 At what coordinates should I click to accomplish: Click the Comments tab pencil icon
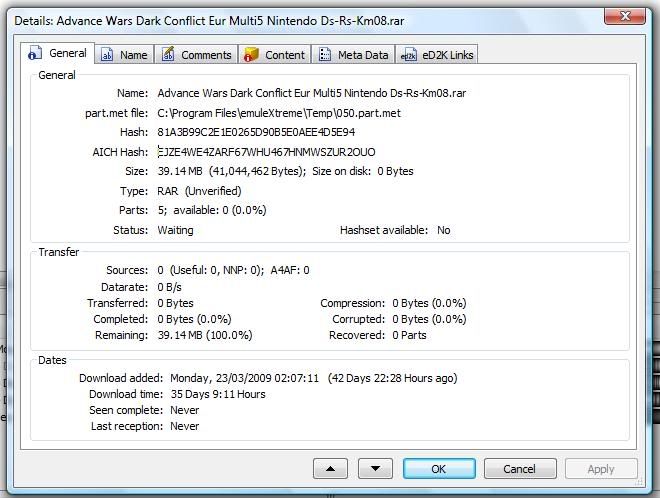pyautogui.click(x=168, y=54)
